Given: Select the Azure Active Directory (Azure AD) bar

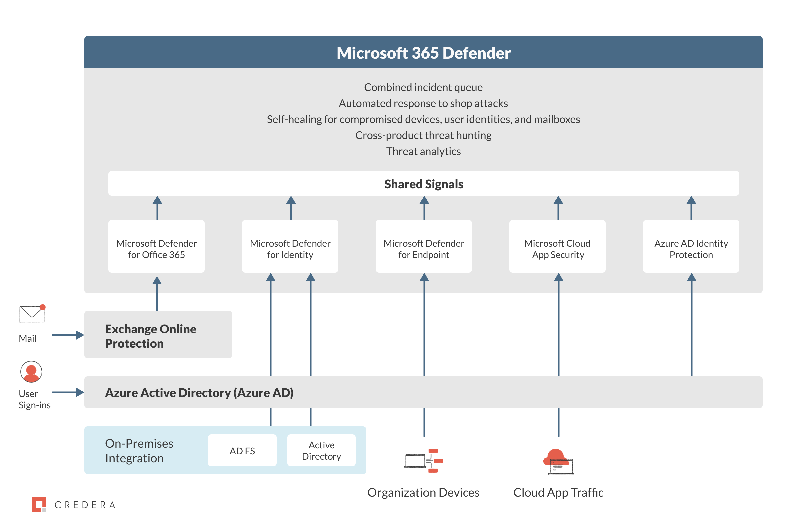Looking at the screenshot, I should coord(423,393).
